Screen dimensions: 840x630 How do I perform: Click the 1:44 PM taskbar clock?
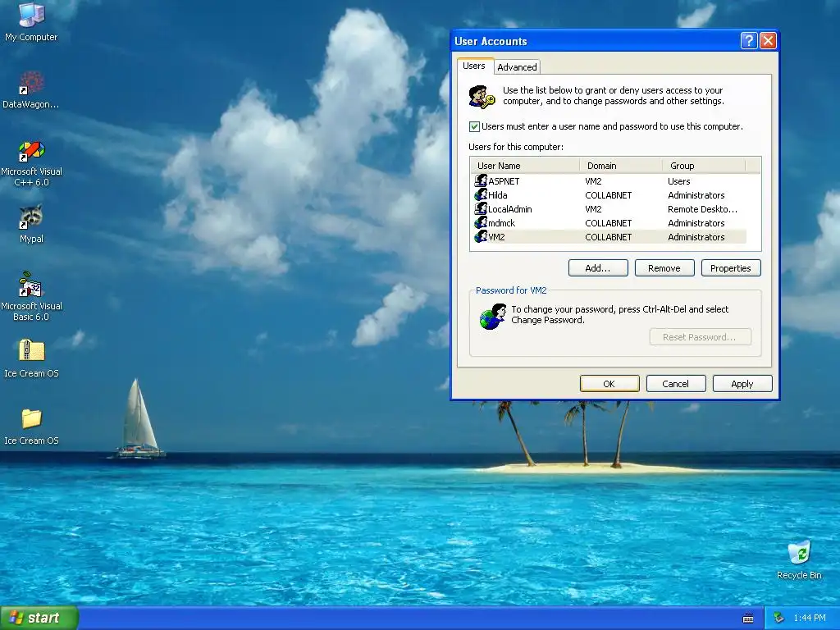pos(810,619)
